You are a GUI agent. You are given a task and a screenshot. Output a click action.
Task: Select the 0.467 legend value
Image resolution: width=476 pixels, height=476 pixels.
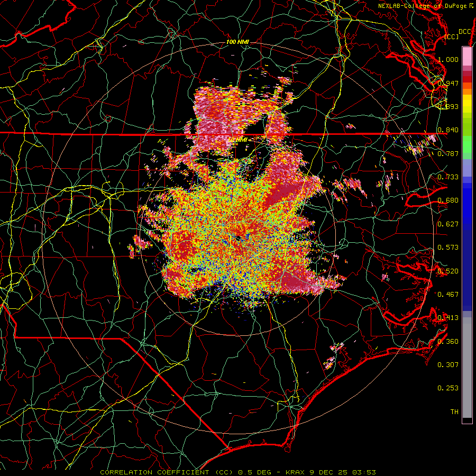point(448,295)
